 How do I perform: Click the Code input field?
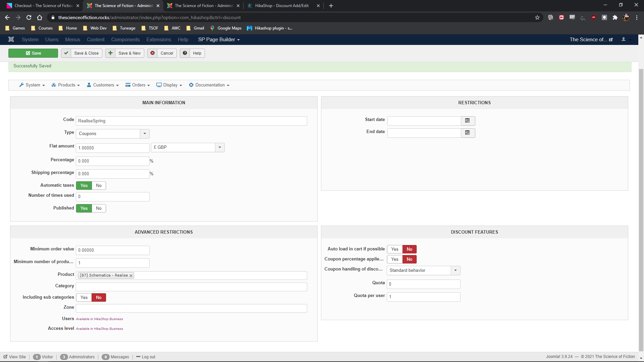pos(191,121)
